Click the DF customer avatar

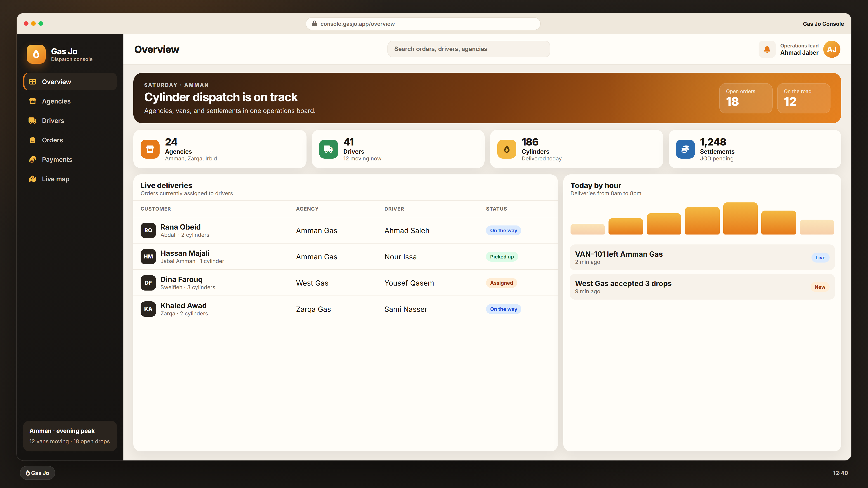[148, 283]
